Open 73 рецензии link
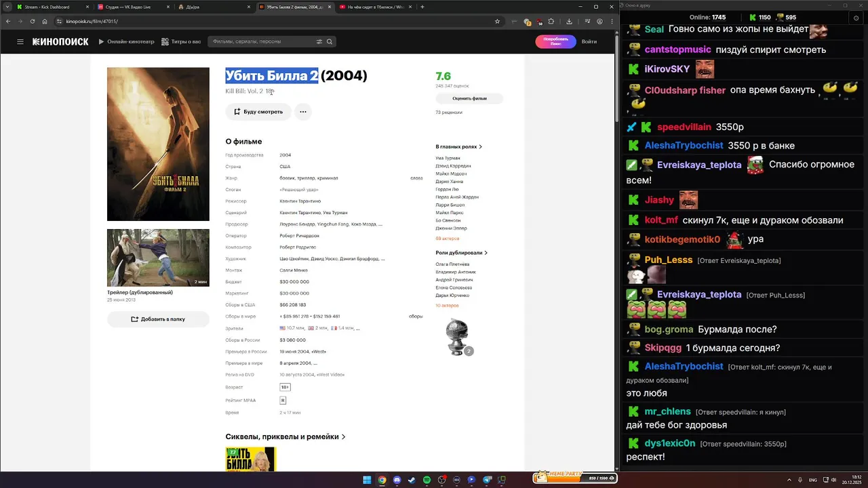The image size is (868, 488). coord(449,113)
